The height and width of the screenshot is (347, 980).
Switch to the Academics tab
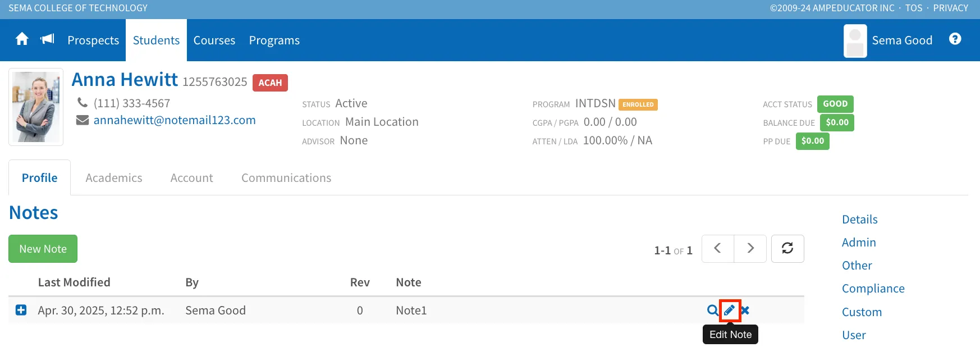pyautogui.click(x=114, y=178)
